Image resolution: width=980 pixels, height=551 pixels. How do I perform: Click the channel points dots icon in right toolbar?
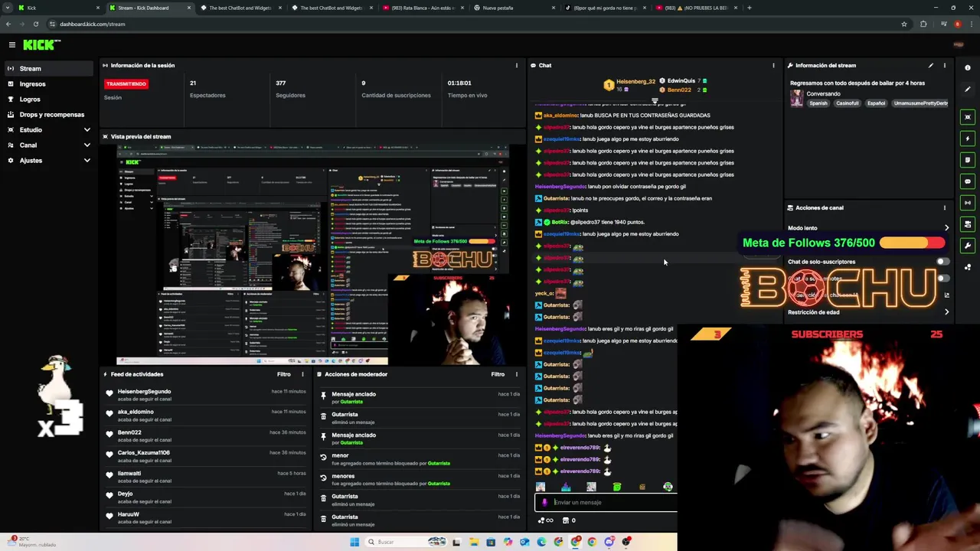(968, 267)
